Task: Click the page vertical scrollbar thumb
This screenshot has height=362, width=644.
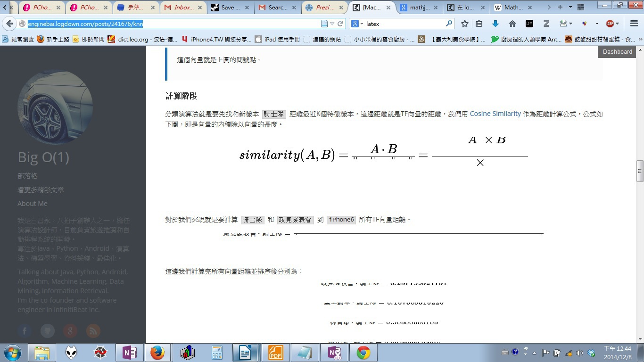Action: point(640,171)
